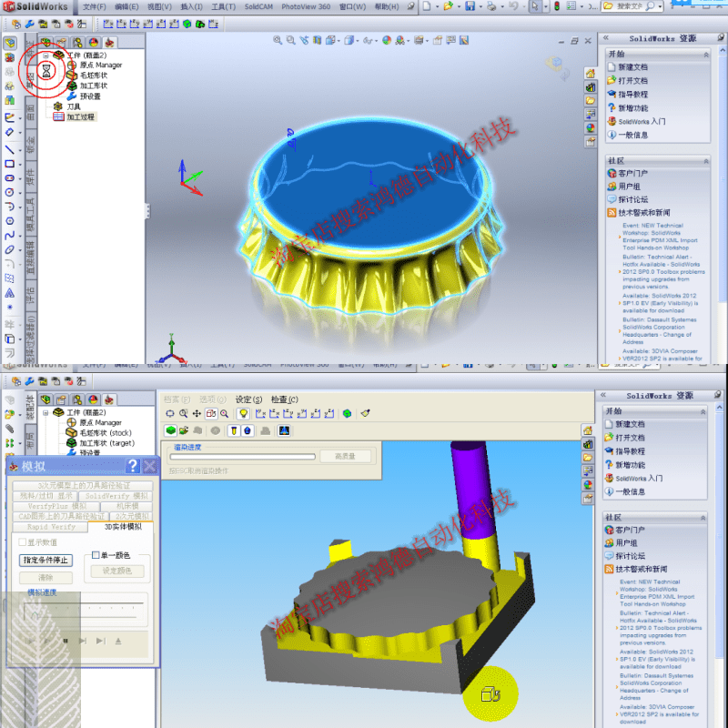Open the 设定(S) menu in simulation window
Image resolution: width=728 pixels, height=728 pixels.
click(x=248, y=399)
